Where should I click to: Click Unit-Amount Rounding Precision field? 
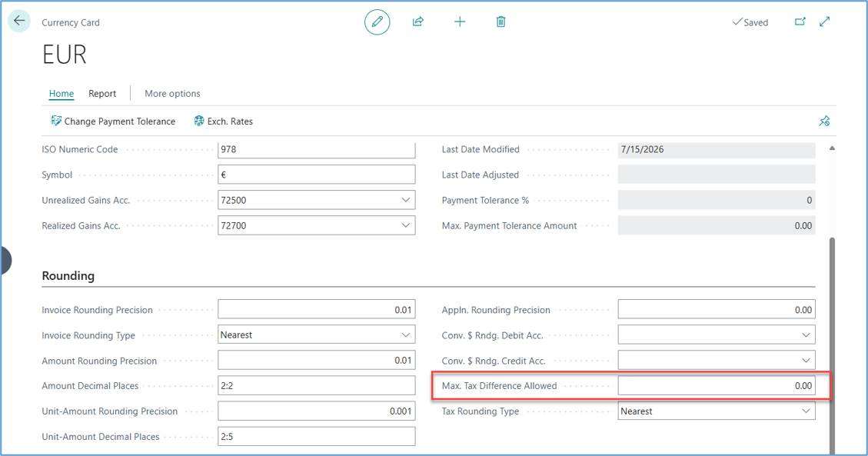coord(316,411)
